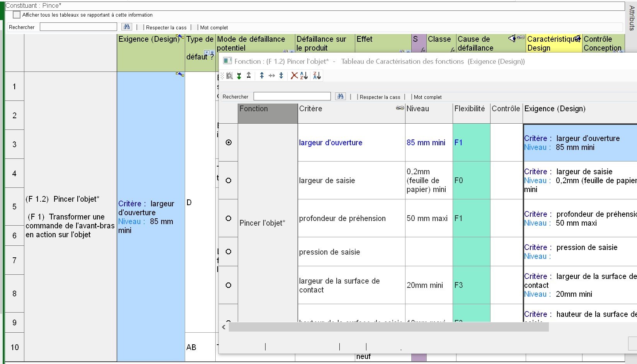Click binoculars search icon in main window
Screen dimensions: 637x364
click(x=127, y=27)
